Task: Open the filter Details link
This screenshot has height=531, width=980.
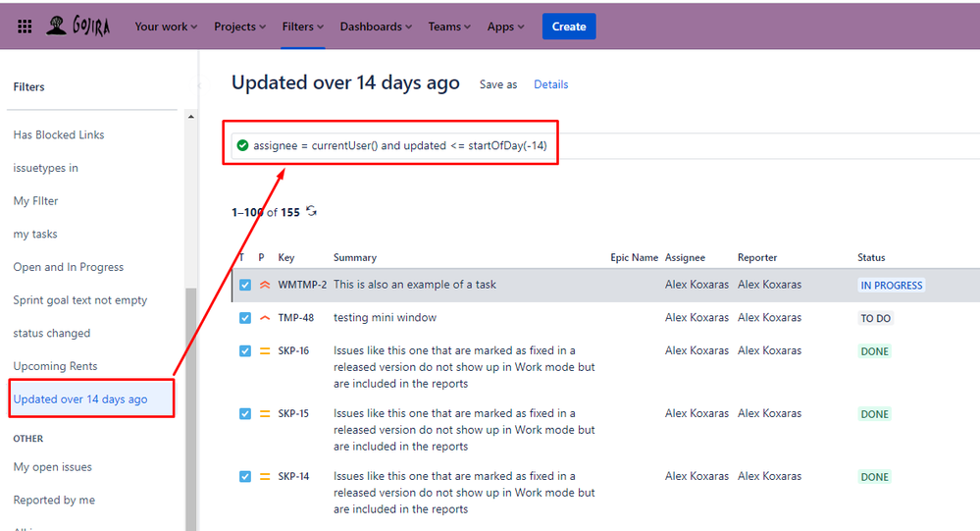Action: (550, 84)
